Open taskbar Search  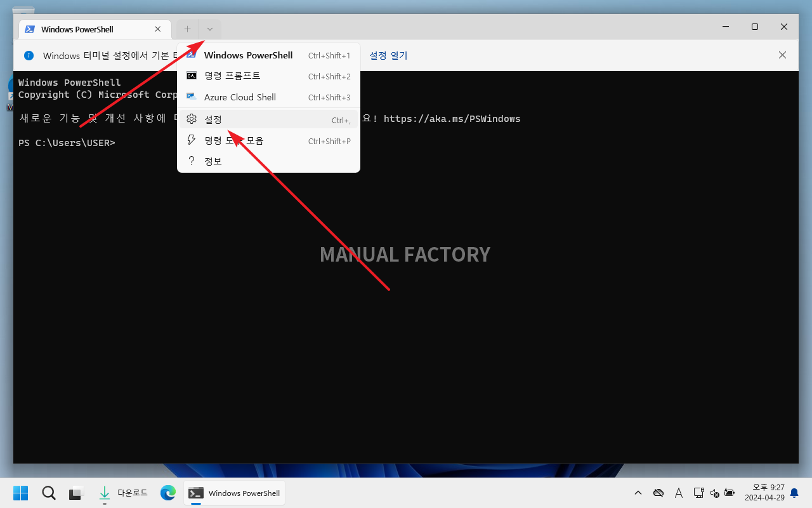(x=48, y=493)
